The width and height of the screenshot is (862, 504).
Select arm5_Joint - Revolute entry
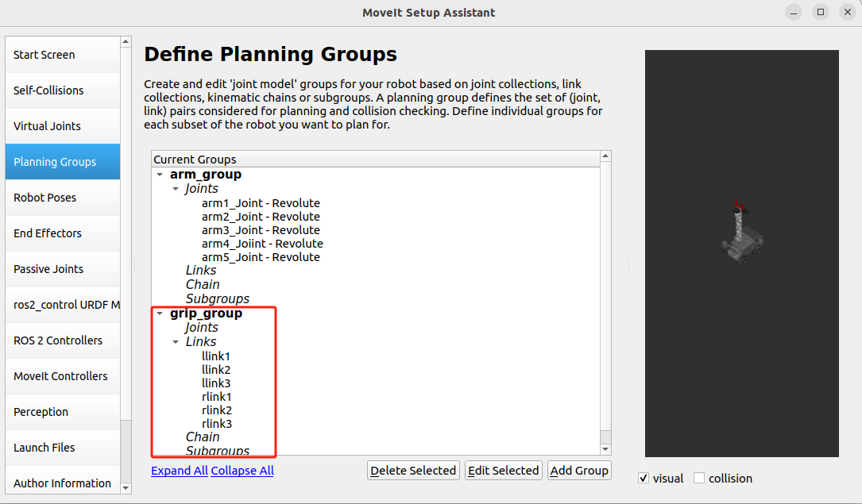[x=261, y=257]
